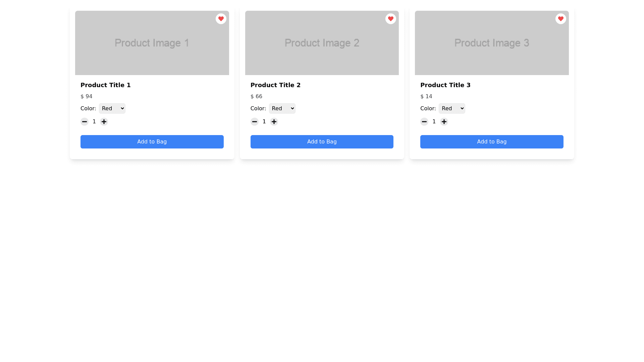Click the Product Image 3 thumbnail
This screenshot has width=644, height=362.
(492, 43)
